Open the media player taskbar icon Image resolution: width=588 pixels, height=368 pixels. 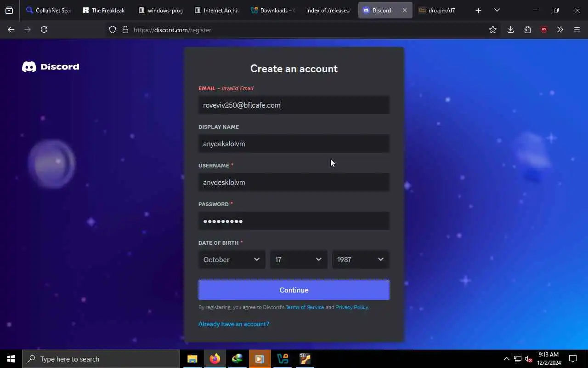[260, 359]
